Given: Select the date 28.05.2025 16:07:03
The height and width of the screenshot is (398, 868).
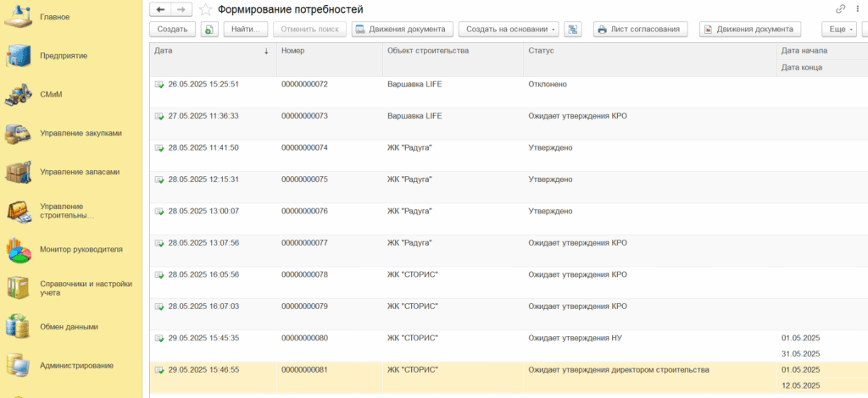Looking at the screenshot, I should coord(203,307).
